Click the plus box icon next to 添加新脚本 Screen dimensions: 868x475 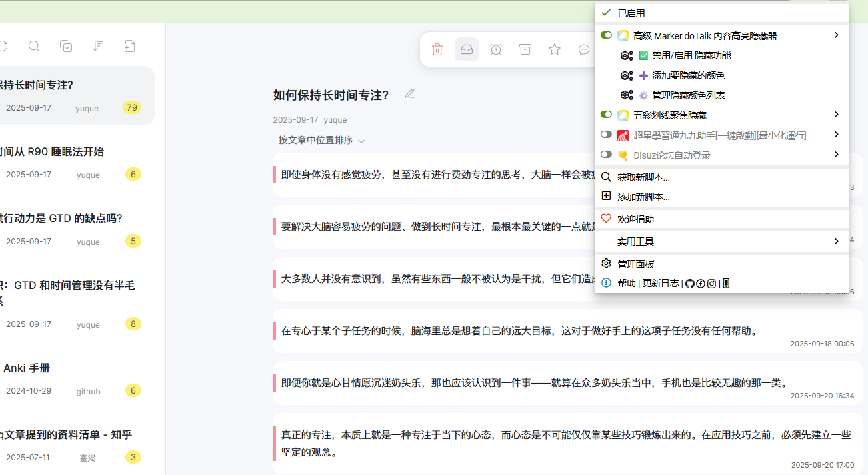click(x=606, y=196)
